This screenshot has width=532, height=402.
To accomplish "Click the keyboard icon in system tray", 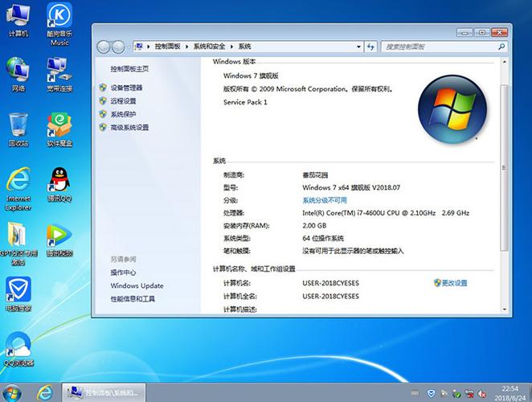I will point(415,393).
